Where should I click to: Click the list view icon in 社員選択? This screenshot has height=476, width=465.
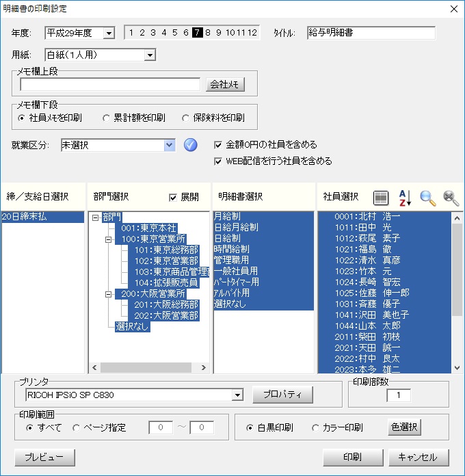pyautogui.click(x=381, y=198)
